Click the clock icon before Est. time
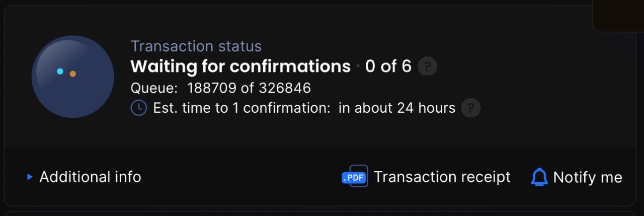The height and width of the screenshot is (216, 644). click(138, 108)
